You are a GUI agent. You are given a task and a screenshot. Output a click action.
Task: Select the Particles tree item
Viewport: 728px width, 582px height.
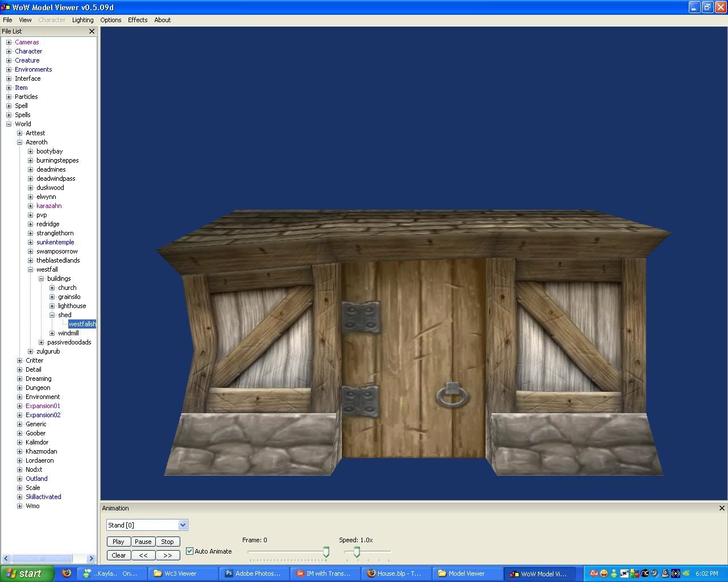tap(26, 97)
